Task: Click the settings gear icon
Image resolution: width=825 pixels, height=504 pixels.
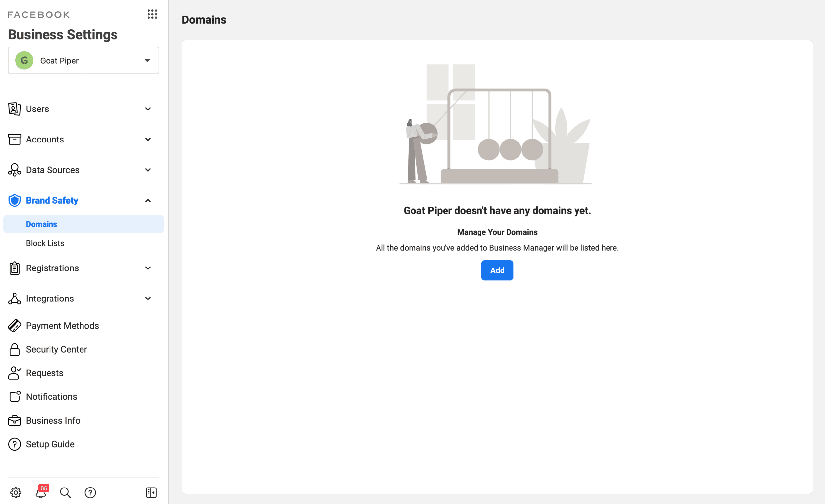Action: [16, 492]
